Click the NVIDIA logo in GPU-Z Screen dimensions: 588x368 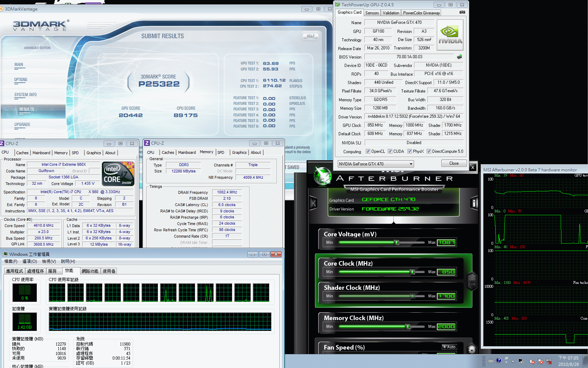click(x=450, y=35)
